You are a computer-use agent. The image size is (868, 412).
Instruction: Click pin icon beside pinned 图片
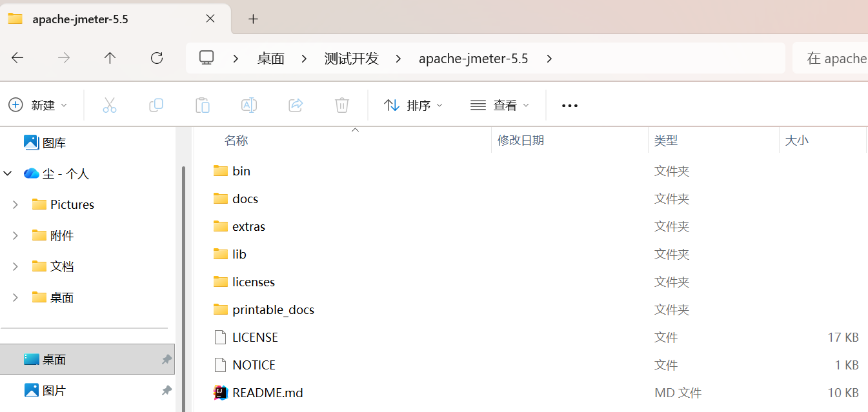[167, 390]
